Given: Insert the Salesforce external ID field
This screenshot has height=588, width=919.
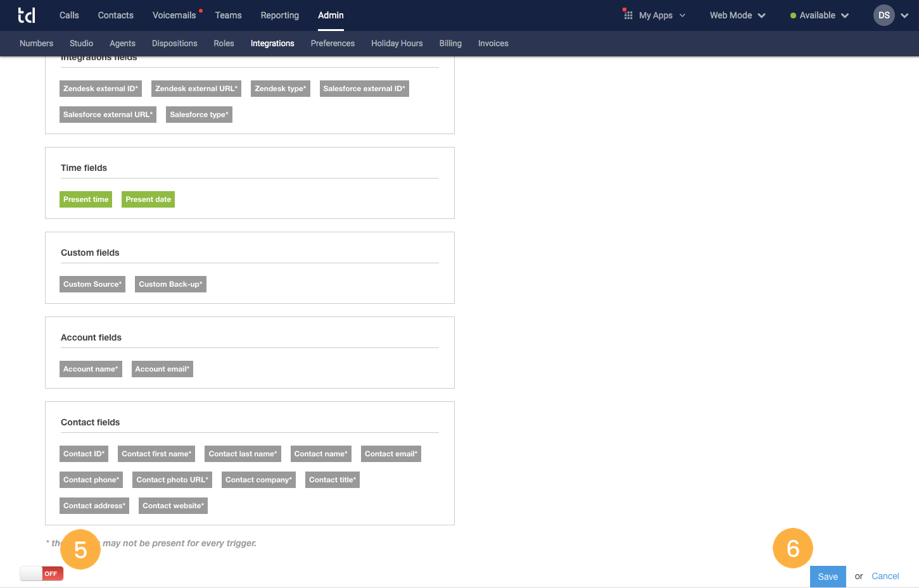Looking at the screenshot, I should pyautogui.click(x=364, y=89).
